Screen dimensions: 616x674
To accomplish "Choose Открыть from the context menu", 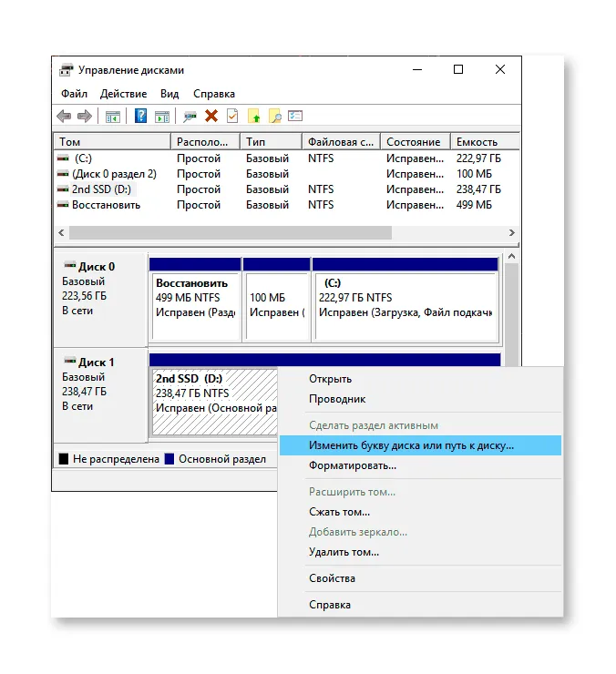I will pos(421,379).
